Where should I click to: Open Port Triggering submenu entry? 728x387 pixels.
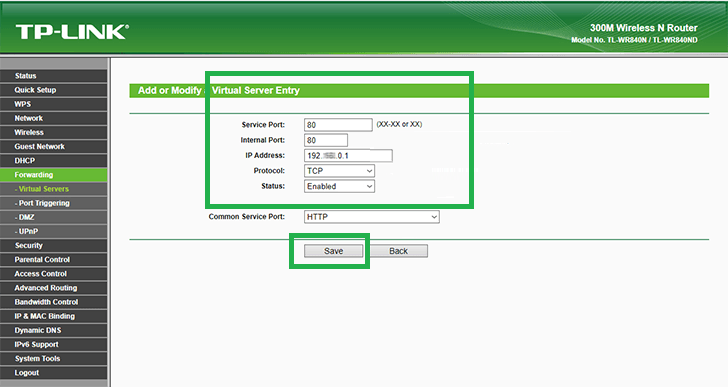click(54, 203)
